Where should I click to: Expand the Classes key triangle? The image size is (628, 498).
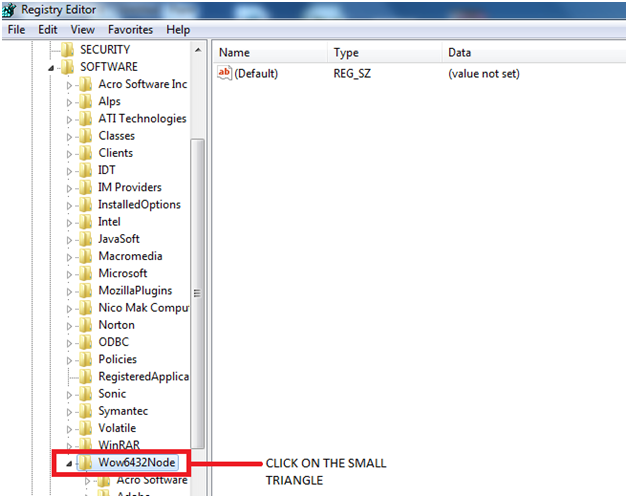(70, 136)
